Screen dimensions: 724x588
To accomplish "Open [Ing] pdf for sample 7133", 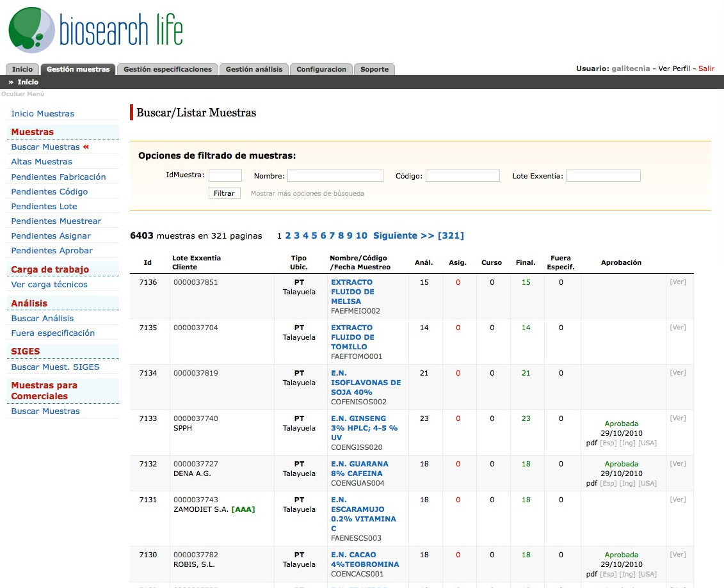I will [x=627, y=443].
